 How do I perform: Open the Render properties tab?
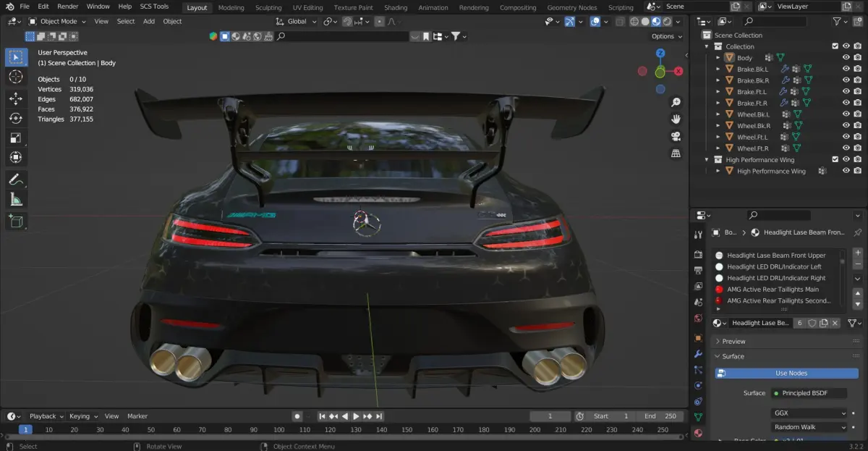[x=698, y=255]
